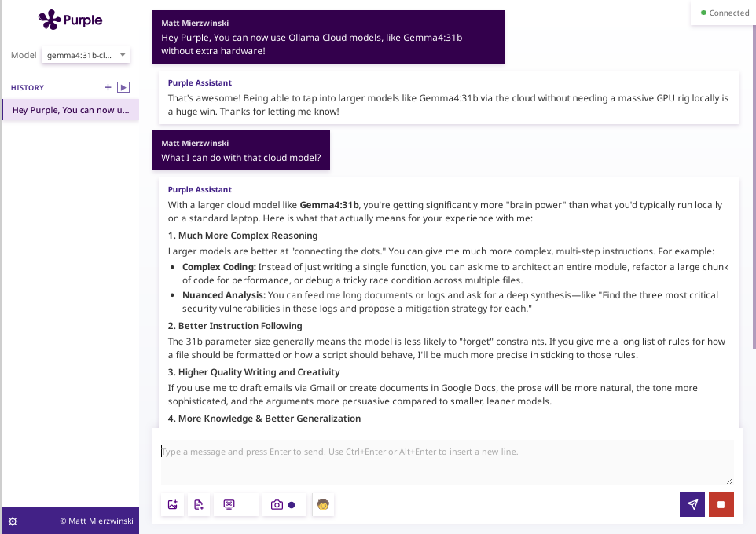Click the first 'Matt Mierzwinski' sender name
Screen dimensions: 756x534
pos(195,23)
